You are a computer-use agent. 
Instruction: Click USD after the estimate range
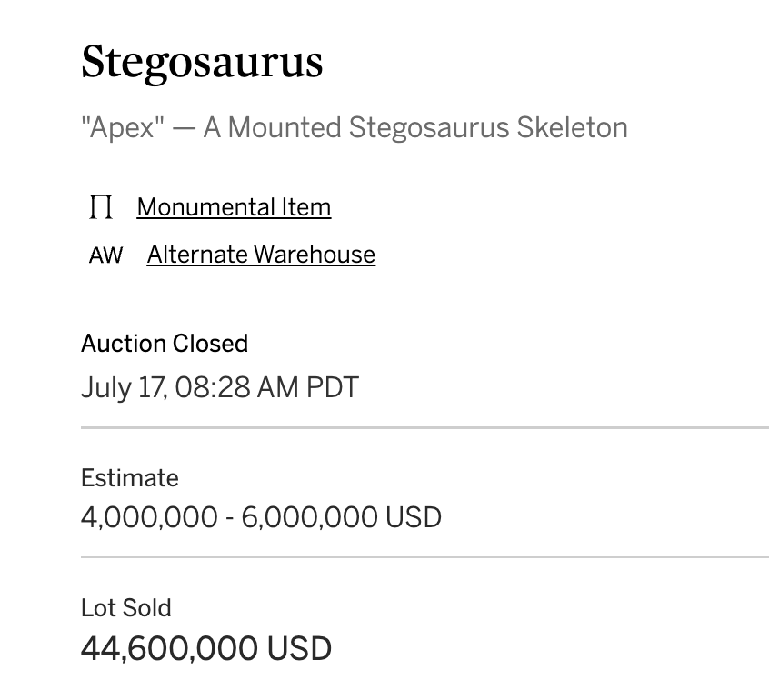point(414,517)
